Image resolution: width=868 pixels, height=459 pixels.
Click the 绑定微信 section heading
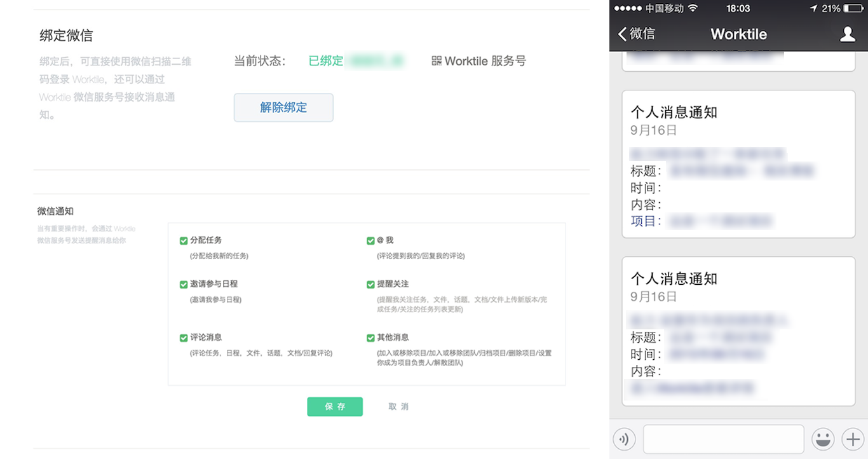66,36
